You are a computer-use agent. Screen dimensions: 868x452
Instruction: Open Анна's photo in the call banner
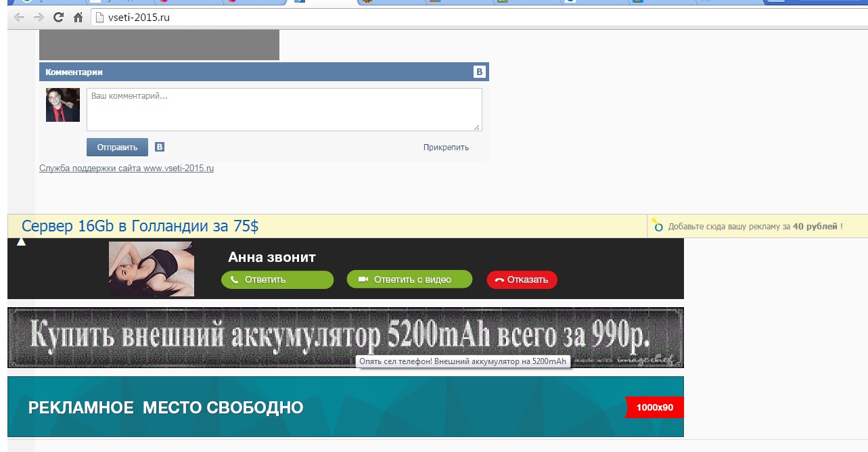pyautogui.click(x=152, y=269)
